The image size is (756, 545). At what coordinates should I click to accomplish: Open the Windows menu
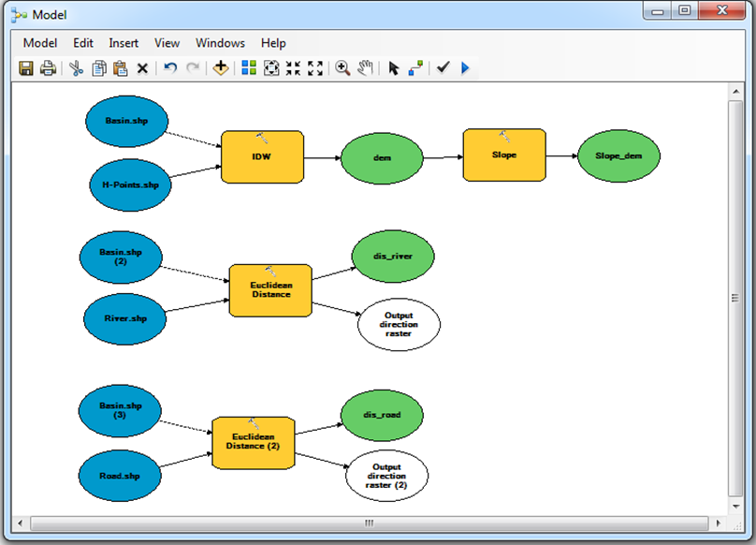pyautogui.click(x=220, y=43)
